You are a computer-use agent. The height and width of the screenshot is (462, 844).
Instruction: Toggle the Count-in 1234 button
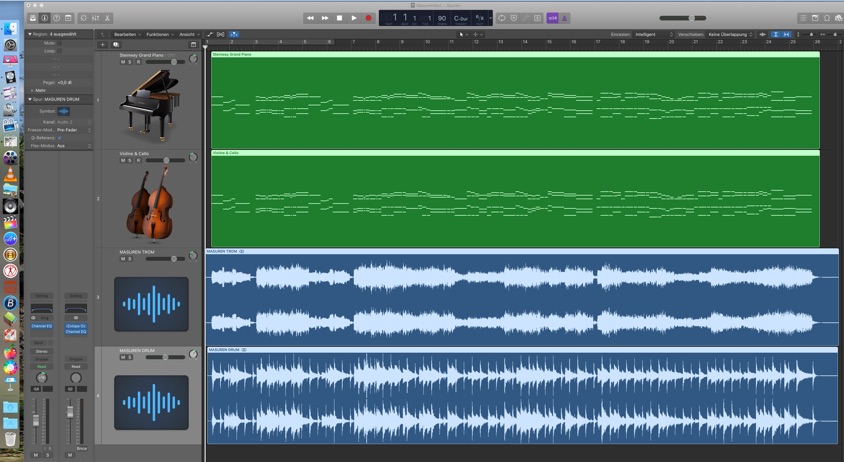(552, 18)
